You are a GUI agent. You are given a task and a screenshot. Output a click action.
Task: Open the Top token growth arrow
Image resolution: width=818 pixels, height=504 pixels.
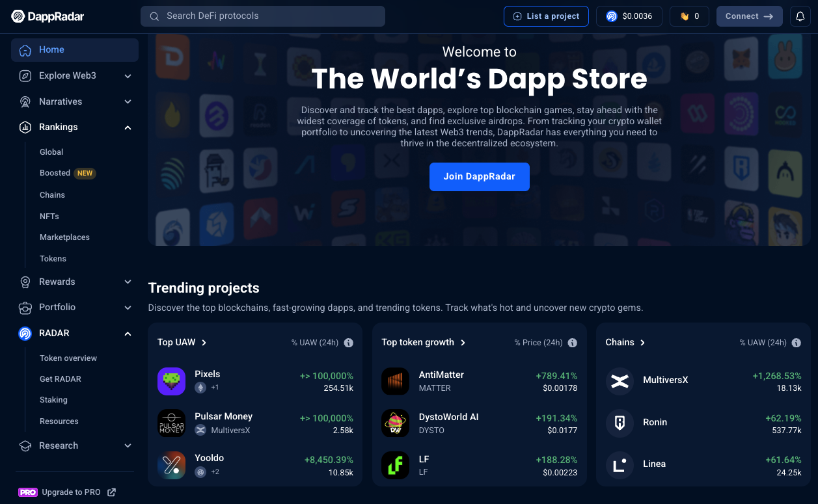click(463, 343)
